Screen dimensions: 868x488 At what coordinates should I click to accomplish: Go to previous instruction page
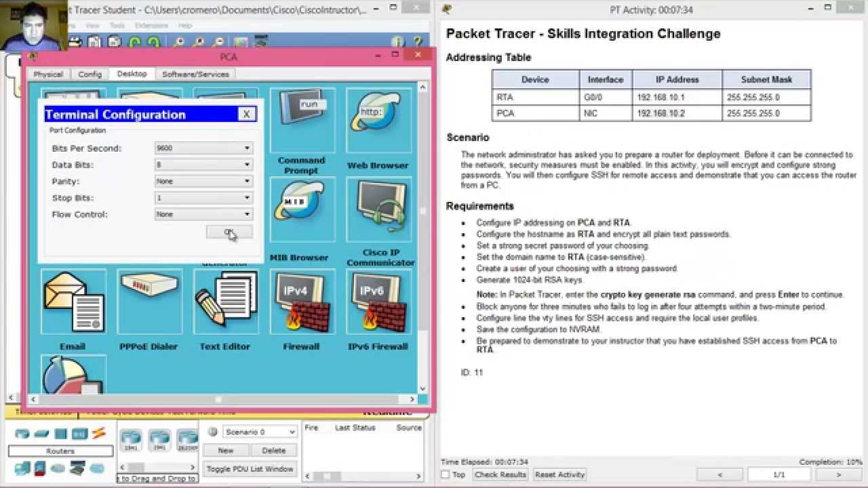coord(719,474)
